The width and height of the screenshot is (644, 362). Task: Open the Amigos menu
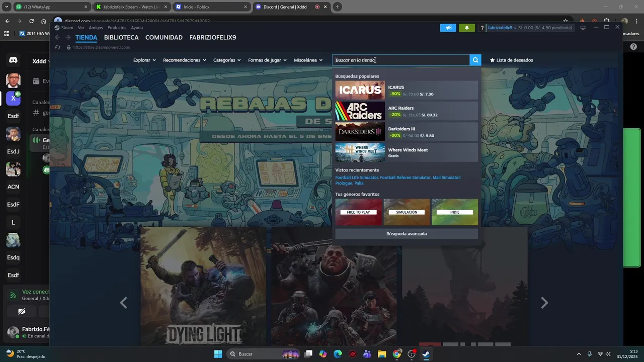pos(96,28)
